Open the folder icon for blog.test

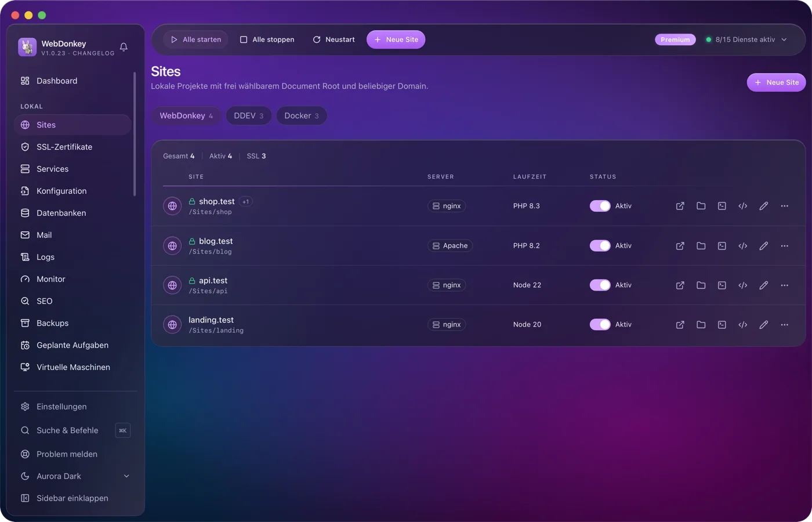(x=701, y=246)
